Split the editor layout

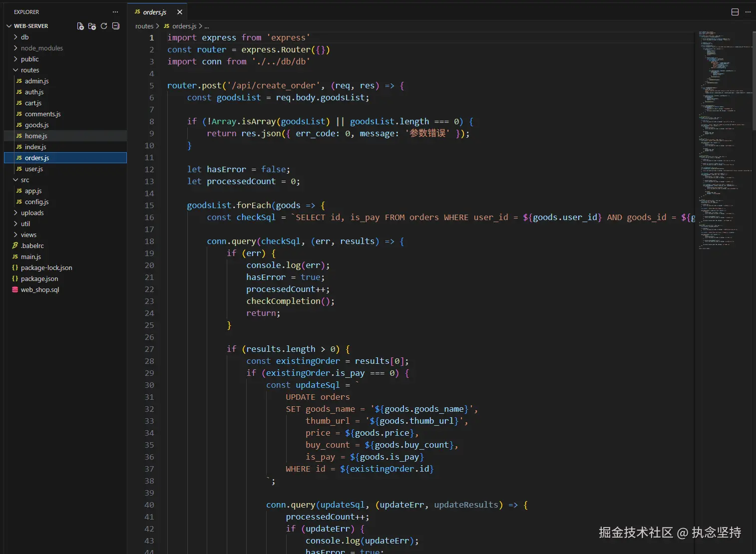click(x=735, y=12)
